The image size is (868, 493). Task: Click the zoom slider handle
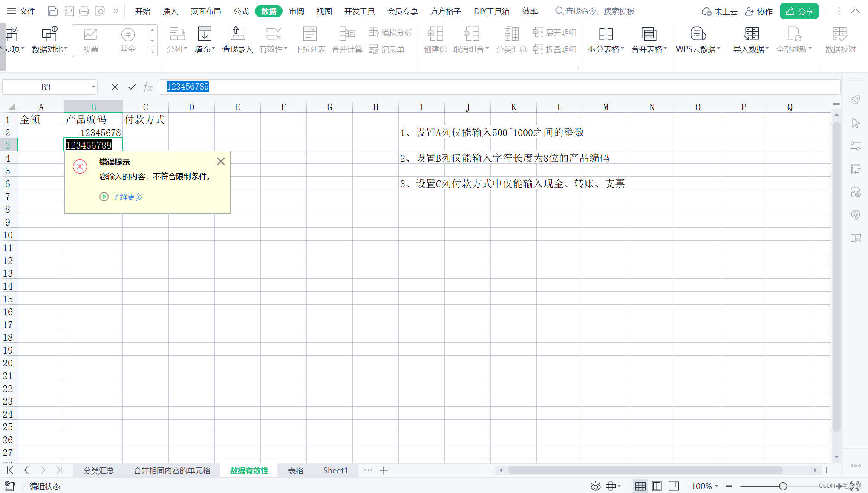coord(783,486)
